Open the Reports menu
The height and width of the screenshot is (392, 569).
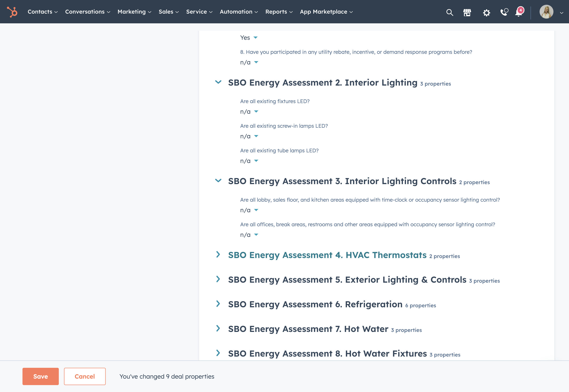tap(279, 12)
